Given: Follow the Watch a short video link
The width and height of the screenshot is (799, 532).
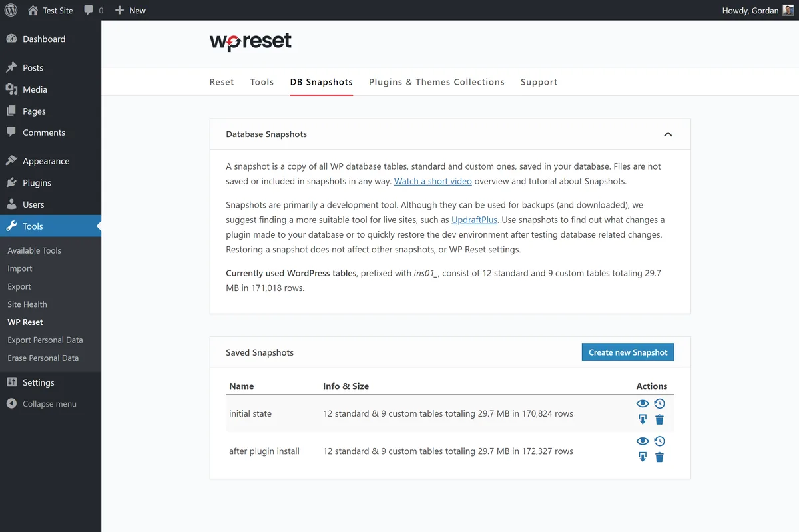Looking at the screenshot, I should tap(433, 181).
